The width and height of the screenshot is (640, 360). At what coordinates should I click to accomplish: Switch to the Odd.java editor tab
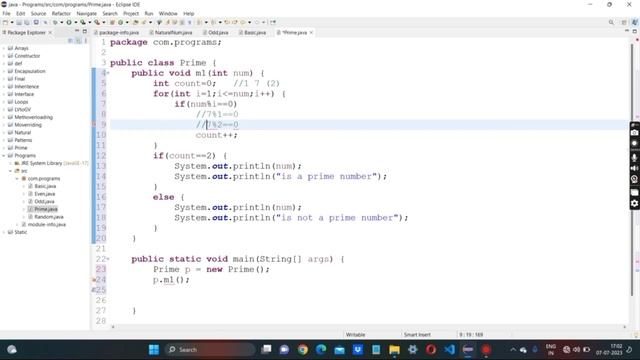(x=216, y=32)
